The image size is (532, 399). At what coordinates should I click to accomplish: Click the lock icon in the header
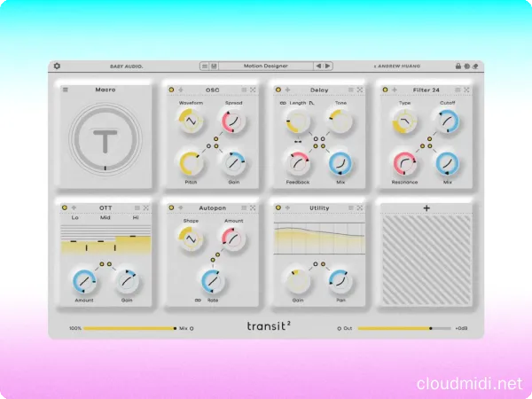tap(458, 66)
